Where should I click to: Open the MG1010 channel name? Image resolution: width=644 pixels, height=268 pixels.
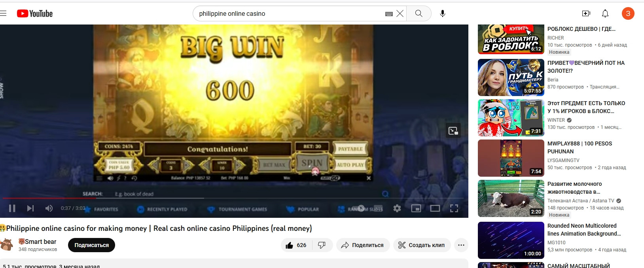pyautogui.click(x=557, y=243)
